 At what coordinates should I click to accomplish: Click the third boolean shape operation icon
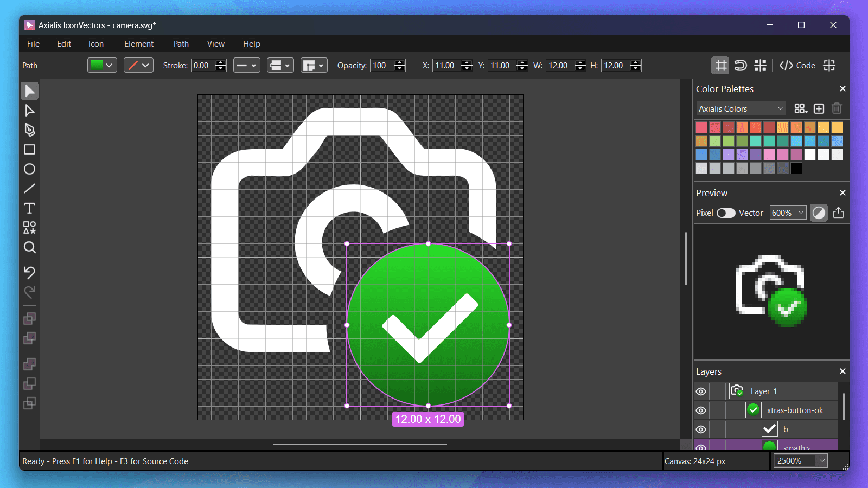click(30, 364)
